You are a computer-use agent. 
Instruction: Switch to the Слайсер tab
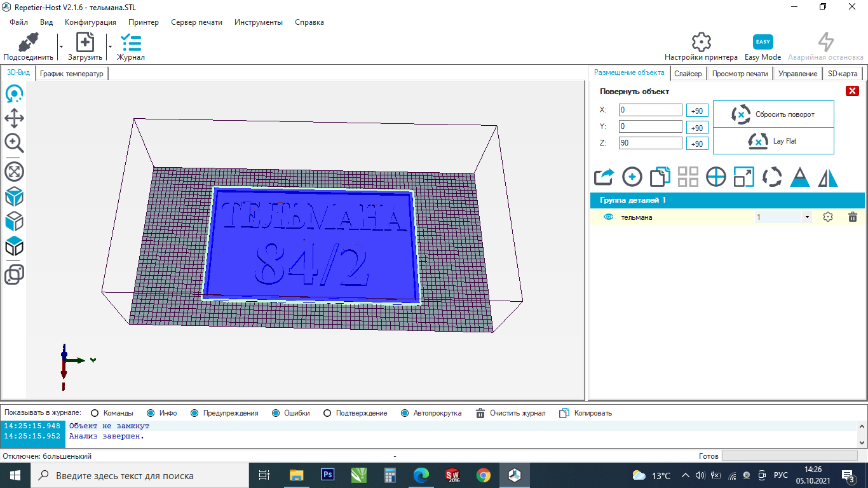coord(688,74)
